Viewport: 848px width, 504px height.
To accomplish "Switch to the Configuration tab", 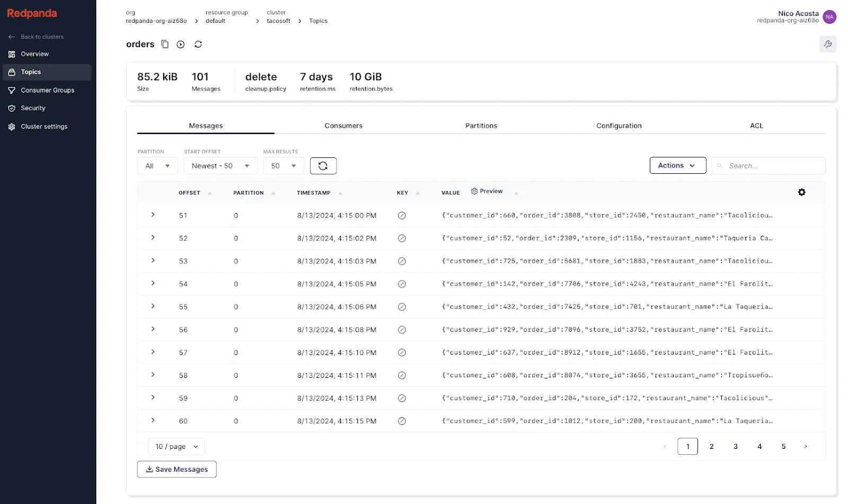I will click(x=619, y=126).
